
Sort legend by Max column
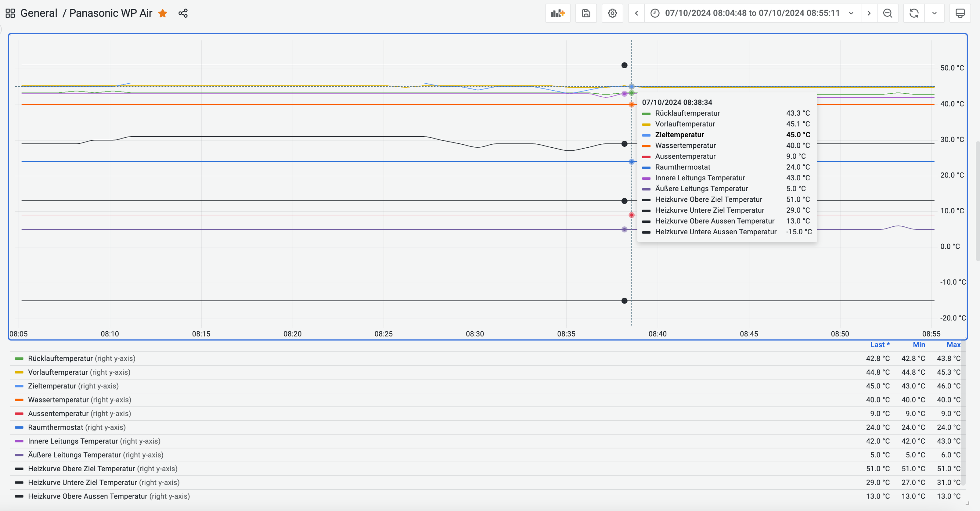point(953,345)
